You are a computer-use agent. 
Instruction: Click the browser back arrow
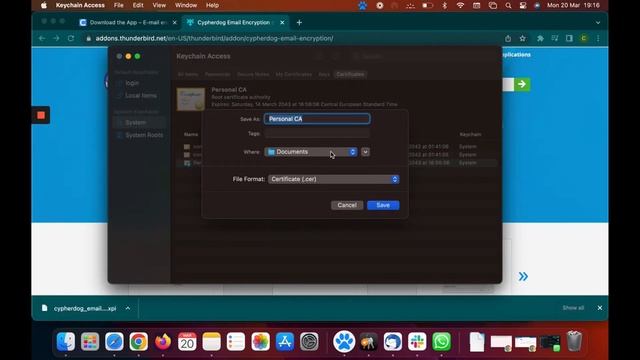coord(42,38)
